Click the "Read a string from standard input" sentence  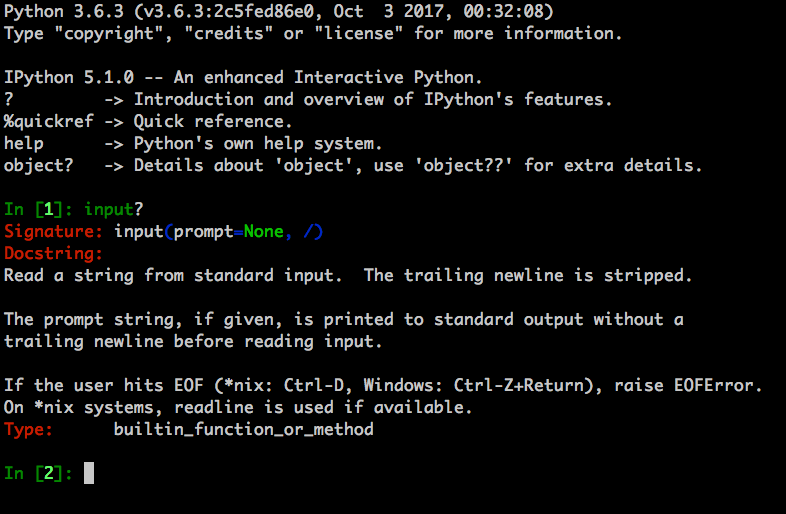173,275
